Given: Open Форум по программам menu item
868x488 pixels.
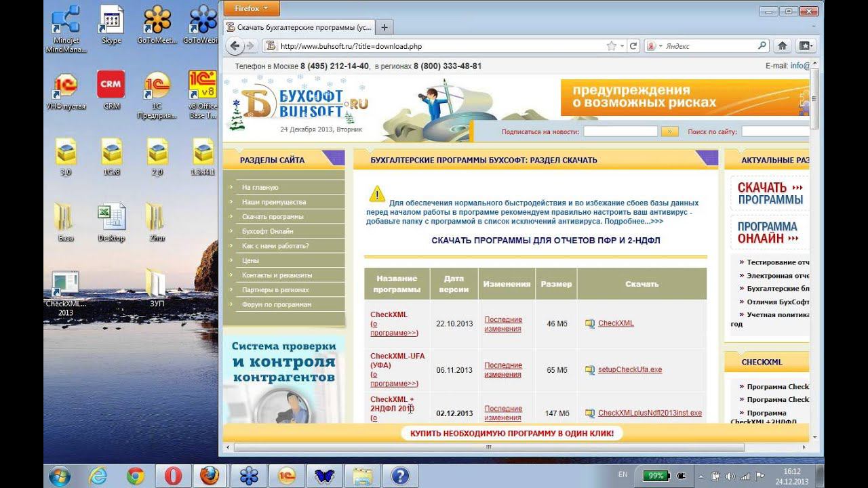Looking at the screenshot, I should pyautogui.click(x=277, y=305).
